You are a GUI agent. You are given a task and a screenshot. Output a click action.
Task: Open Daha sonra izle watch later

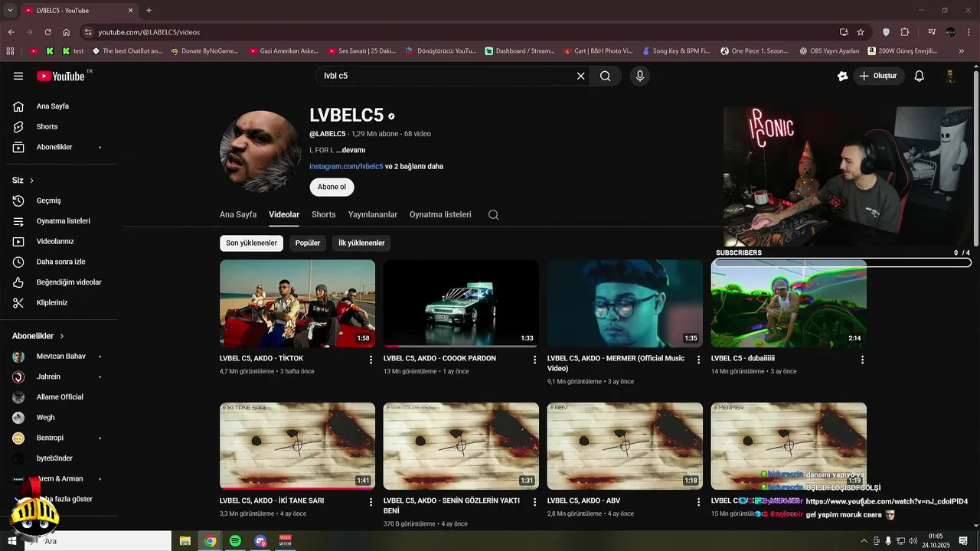tap(61, 262)
